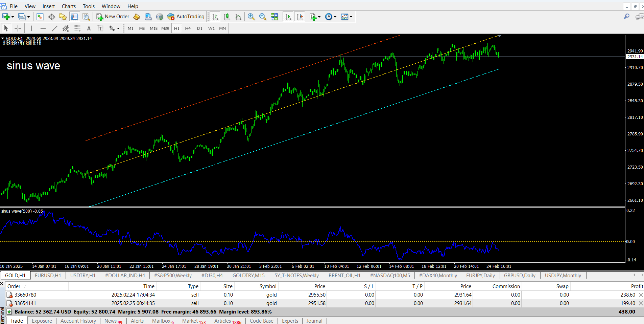
Task: Open the File menu
Action: (x=14, y=6)
